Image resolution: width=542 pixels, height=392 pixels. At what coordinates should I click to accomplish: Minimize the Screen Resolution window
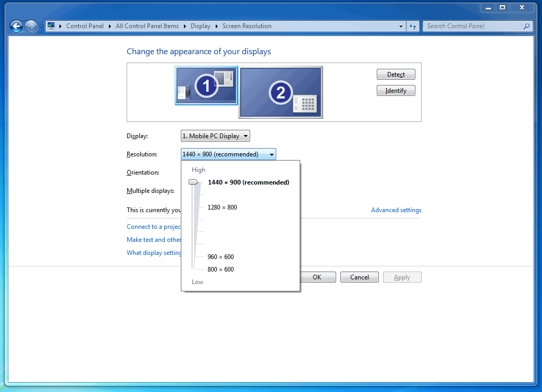tap(488, 8)
